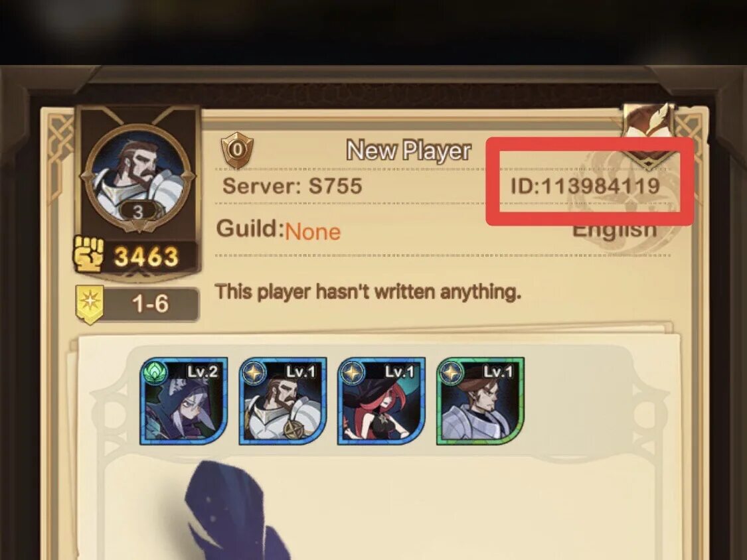Click the 3463 power rating value
747x560 pixels.
pos(146,257)
